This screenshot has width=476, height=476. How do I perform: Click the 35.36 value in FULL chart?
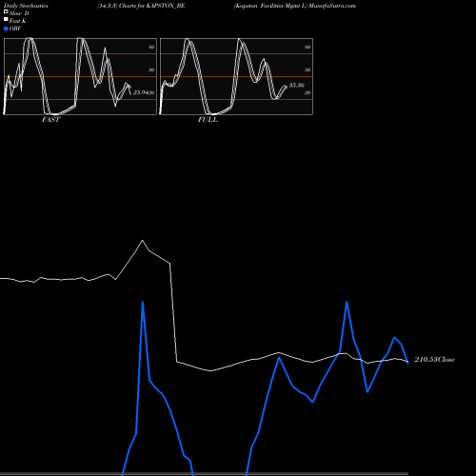pyautogui.click(x=297, y=85)
